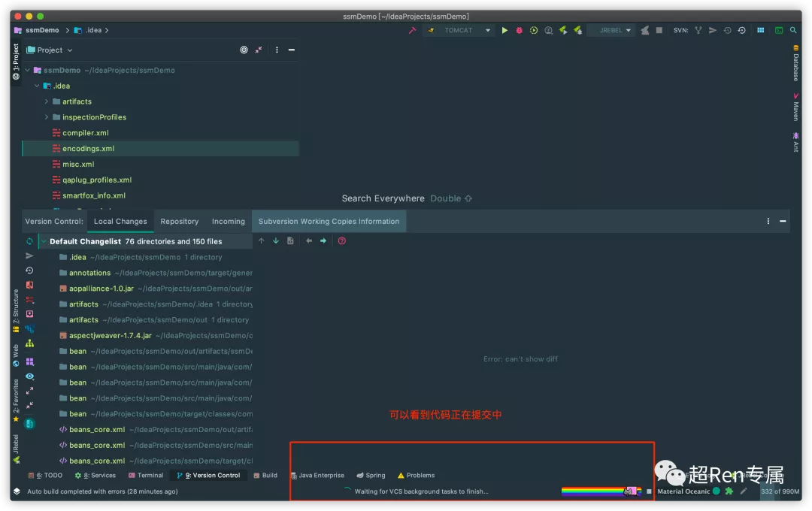Viewport: 812px width, 511px height.
Task: Stop the background task square button
Action: pos(649,491)
